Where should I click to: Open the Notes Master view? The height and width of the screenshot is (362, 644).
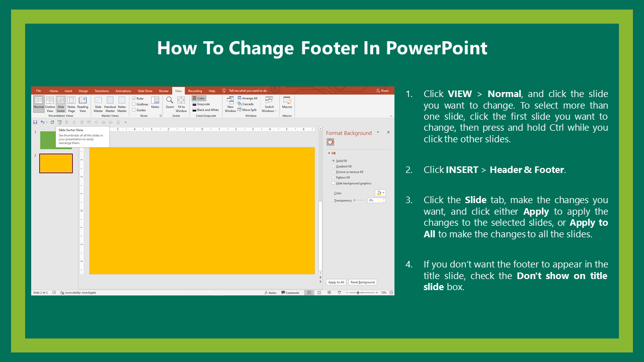click(122, 104)
